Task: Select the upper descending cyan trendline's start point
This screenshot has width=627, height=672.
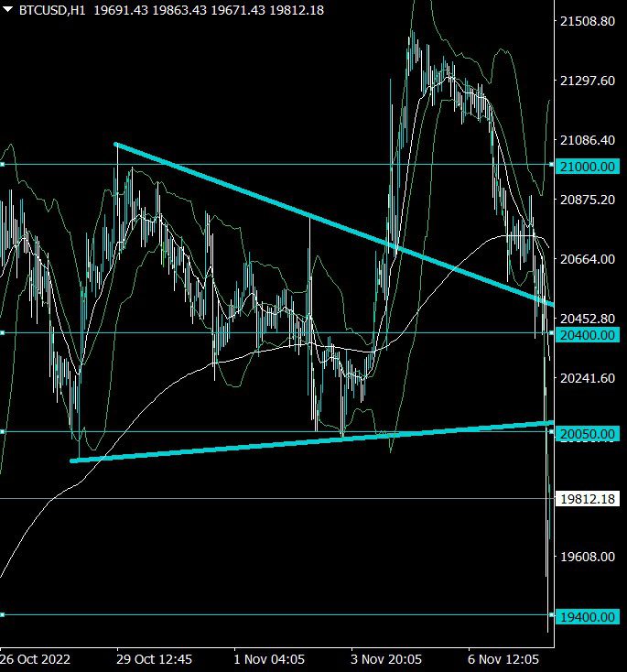Action: point(115,144)
